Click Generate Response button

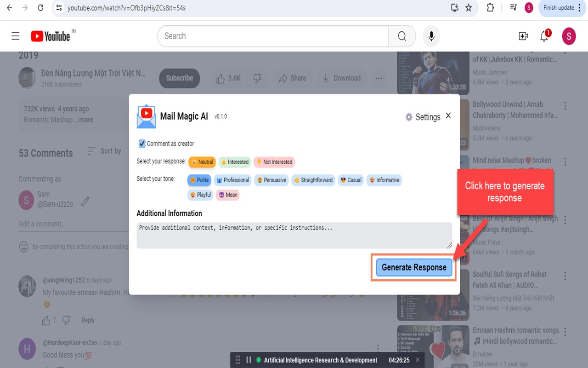[x=414, y=267]
